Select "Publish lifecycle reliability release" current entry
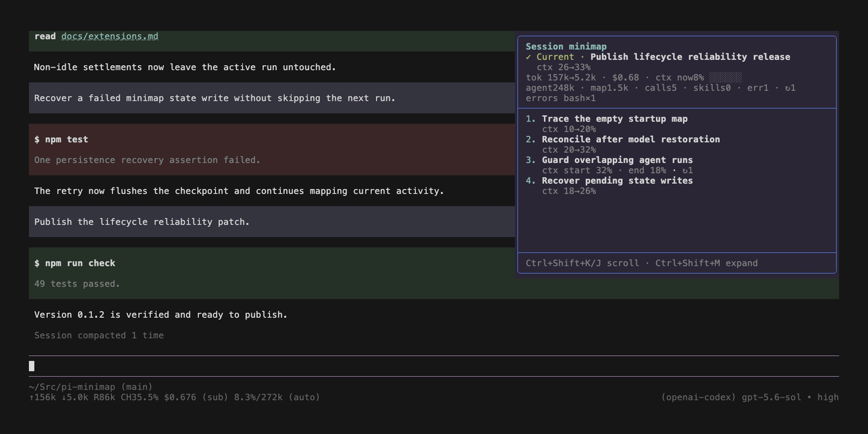This screenshot has height=434, width=868. click(690, 57)
